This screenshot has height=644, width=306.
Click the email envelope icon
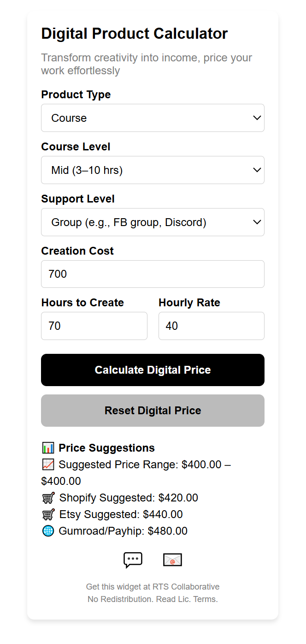coord(172,559)
